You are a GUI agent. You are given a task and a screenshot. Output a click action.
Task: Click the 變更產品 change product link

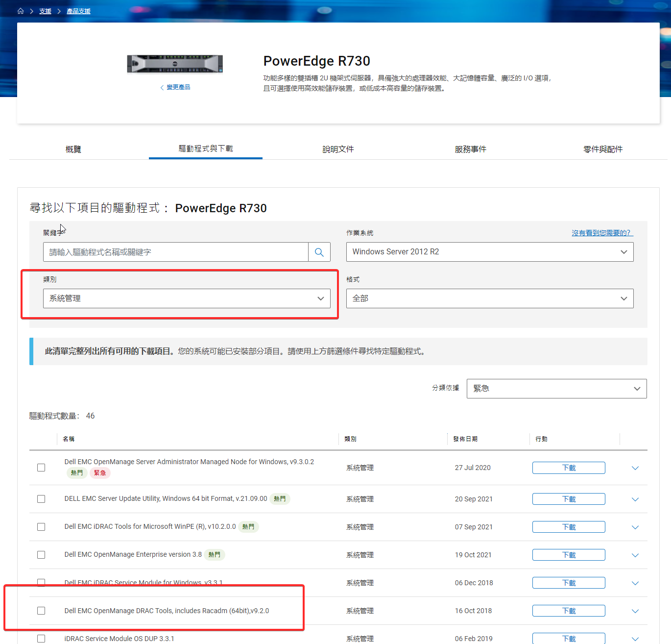click(x=178, y=87)
